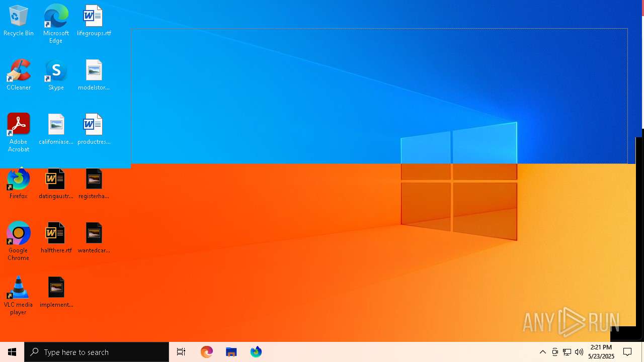Image resolution: width=644 pixels, height=362 pixels.
Task: Launch Microsoft Edge from the desktop
Action: [56, 24]
